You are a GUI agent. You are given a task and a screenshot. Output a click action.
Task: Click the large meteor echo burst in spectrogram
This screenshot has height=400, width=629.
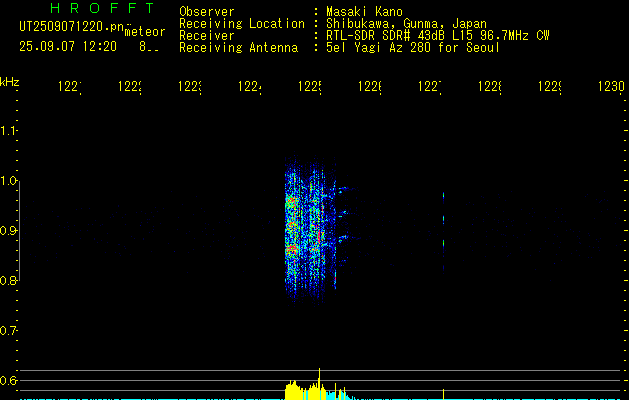point(309,229)
